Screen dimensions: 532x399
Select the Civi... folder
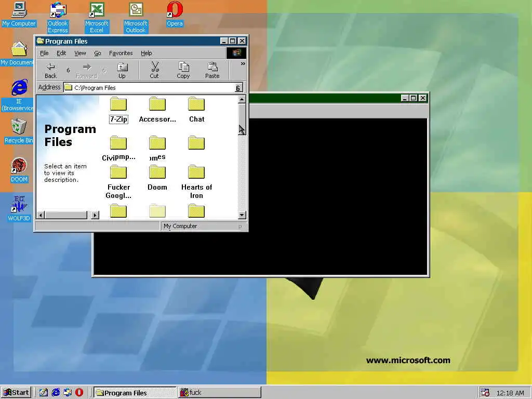coord(118,149)
